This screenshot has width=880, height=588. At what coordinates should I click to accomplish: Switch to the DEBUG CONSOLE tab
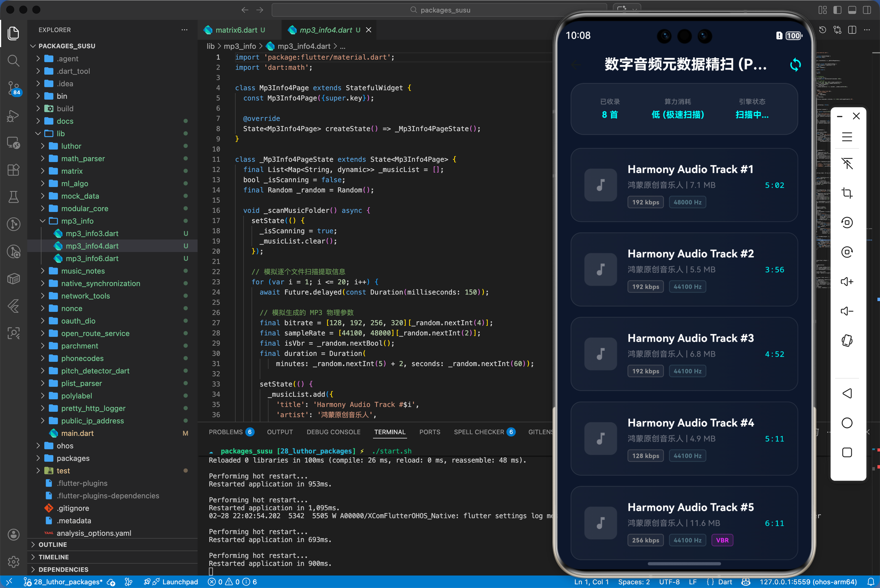click(333, 432)
